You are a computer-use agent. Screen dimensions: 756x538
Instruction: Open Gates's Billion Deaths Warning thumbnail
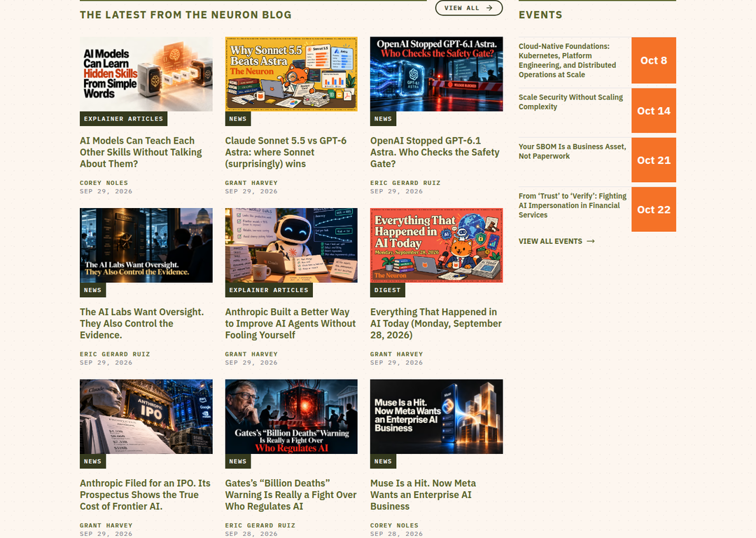pyautogui.click(x=291, y=416)
